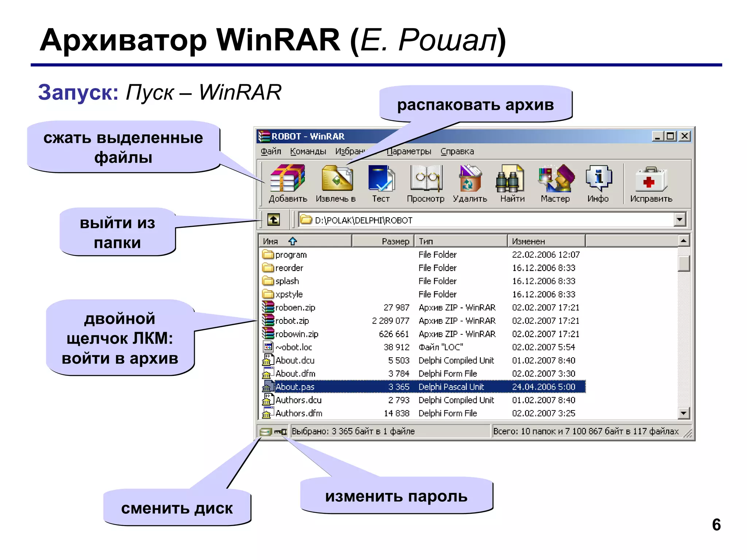Image resolution: width=747 pixels, height=560 pixels.
Task: Click the ~obot.loc file icon
Action: [x=268, y=347]
